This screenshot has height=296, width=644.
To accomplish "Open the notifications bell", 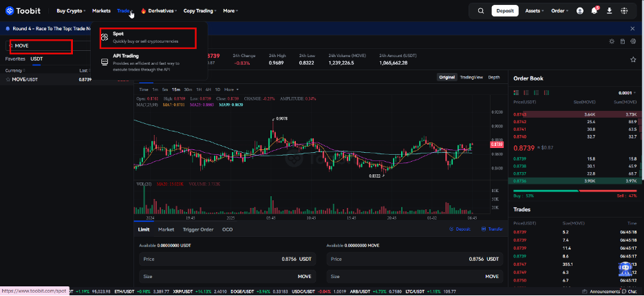I will [x=594, y=11].
